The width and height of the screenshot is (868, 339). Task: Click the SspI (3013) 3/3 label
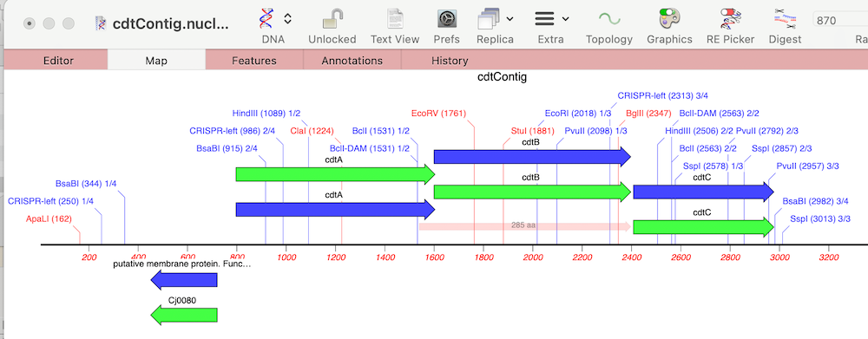820,219
